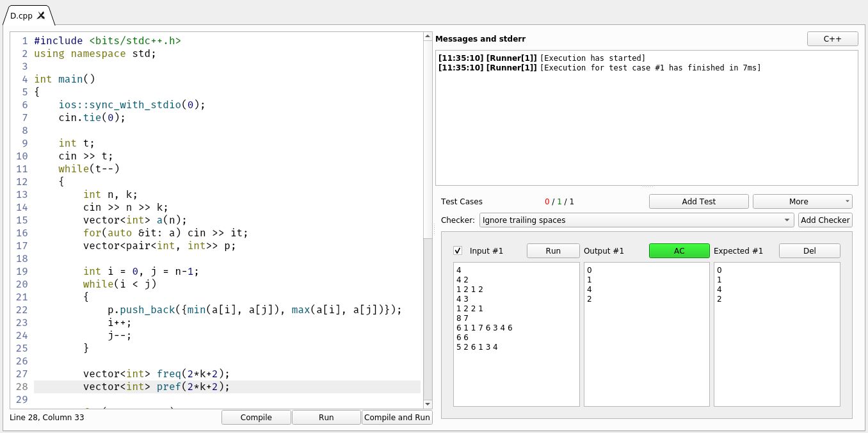Open the Checker dropdown showing Ignore trailing spaces
The width and height of the screenshot is (868, 433).
coord(636,220)
